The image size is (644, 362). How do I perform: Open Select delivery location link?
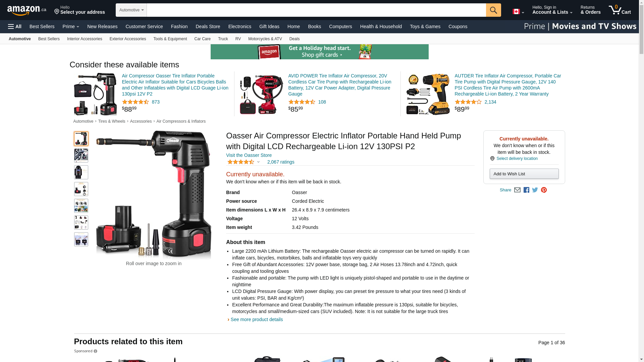point(517,159)
